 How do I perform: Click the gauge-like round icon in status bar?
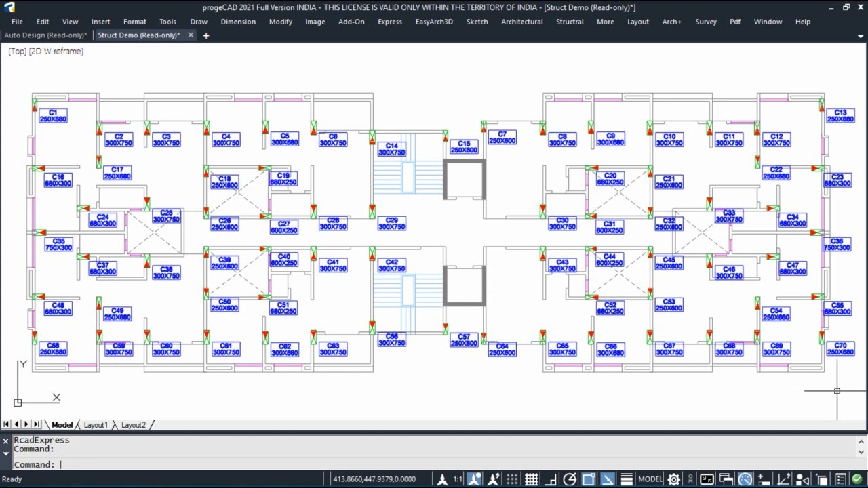point(745,479)
